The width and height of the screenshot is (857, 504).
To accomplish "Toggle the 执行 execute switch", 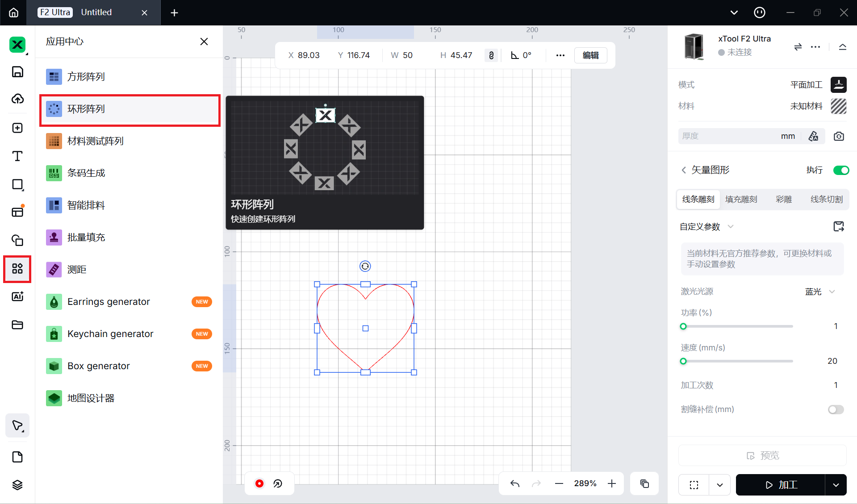I will (x=841, y=170).
